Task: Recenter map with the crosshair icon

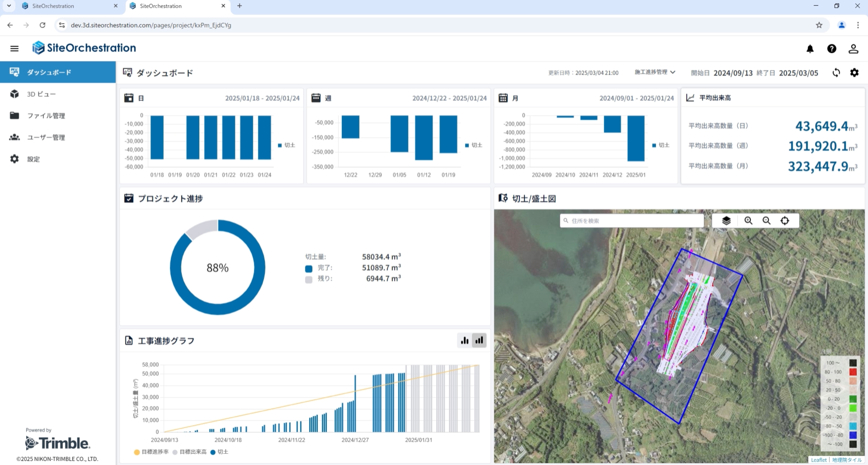Action: point(785,221)
